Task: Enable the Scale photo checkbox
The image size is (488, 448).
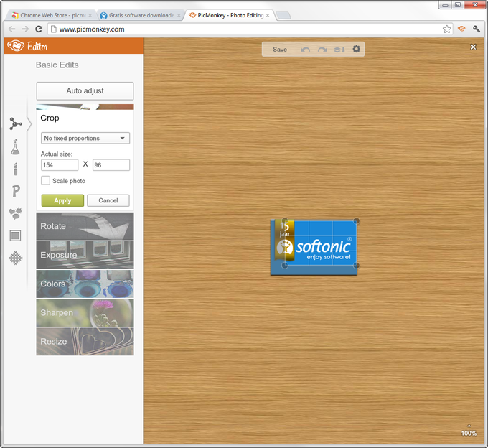Action: coord(45,181)
